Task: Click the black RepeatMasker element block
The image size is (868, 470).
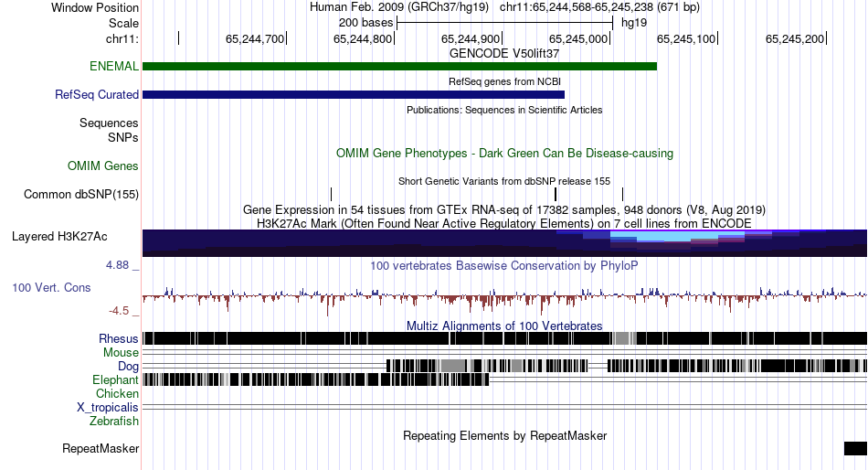Action: [855, 448]
